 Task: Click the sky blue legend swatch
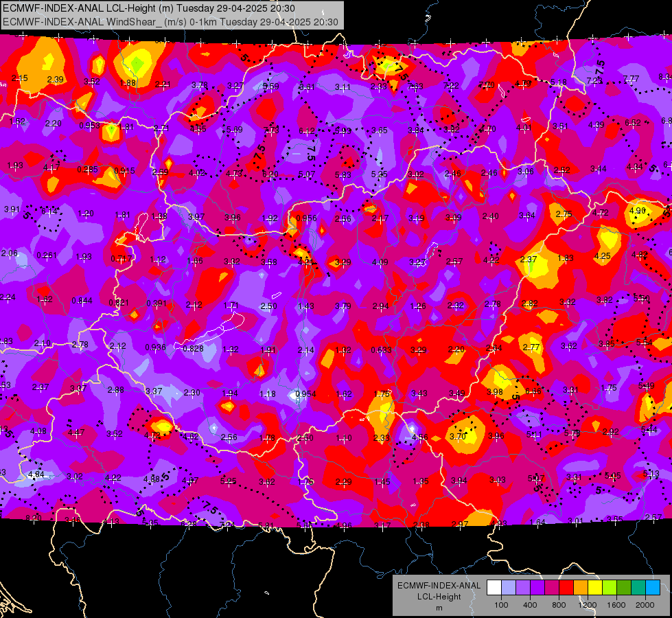(x=653, y=588)
